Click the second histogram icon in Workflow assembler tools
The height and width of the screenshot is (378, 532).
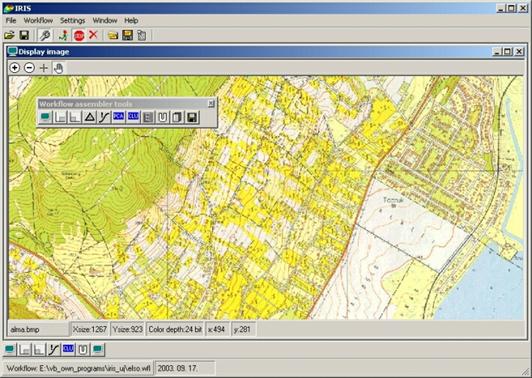(x=75, y=117)
